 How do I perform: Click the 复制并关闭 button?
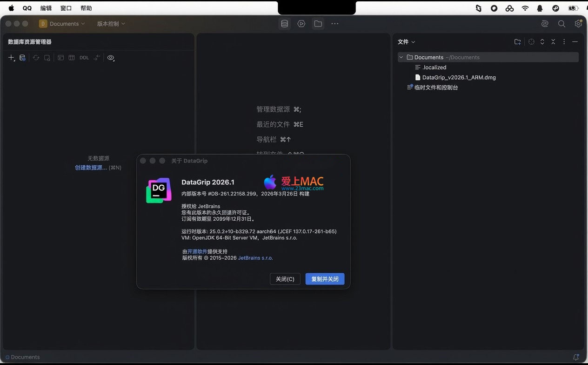[325, 279]
